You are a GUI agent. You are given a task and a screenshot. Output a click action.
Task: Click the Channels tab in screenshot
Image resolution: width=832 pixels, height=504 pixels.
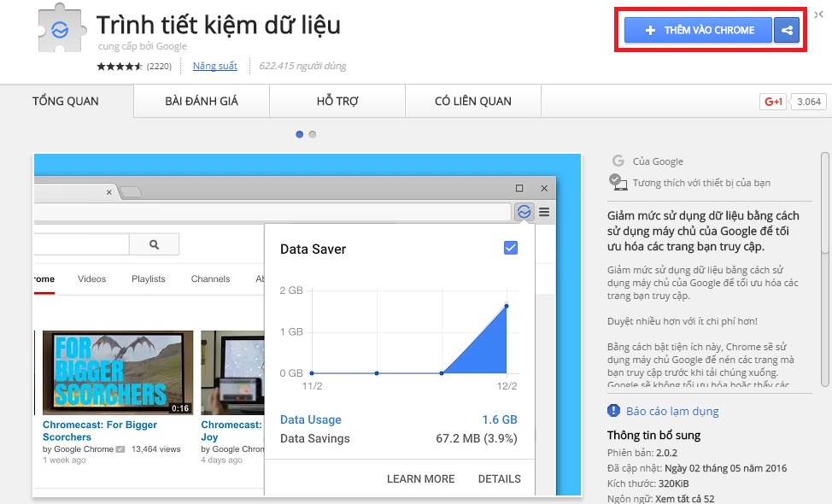211,279
